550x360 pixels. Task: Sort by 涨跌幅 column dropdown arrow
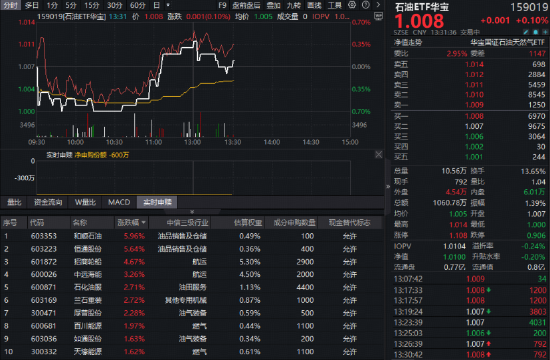point(143,222)
